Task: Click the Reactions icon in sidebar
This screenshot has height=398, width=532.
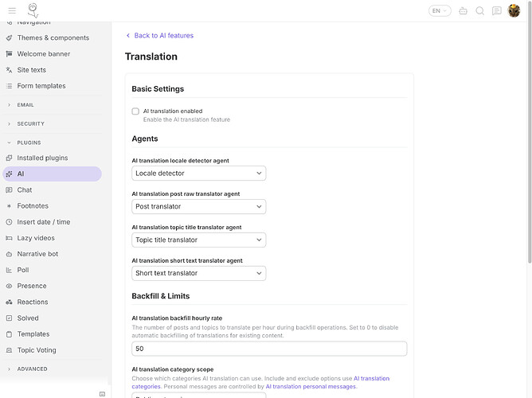Action: 10,302
